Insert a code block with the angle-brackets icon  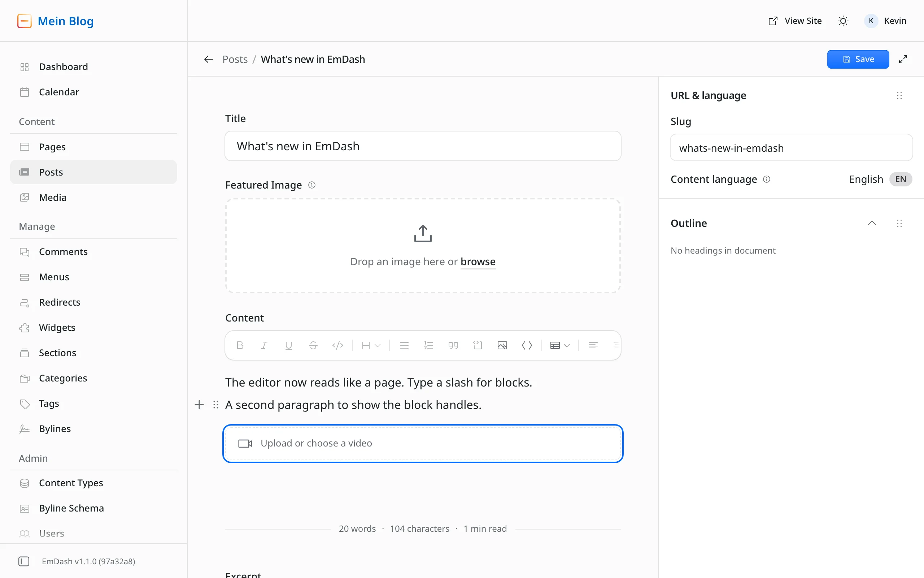click(x=527, y=345)
